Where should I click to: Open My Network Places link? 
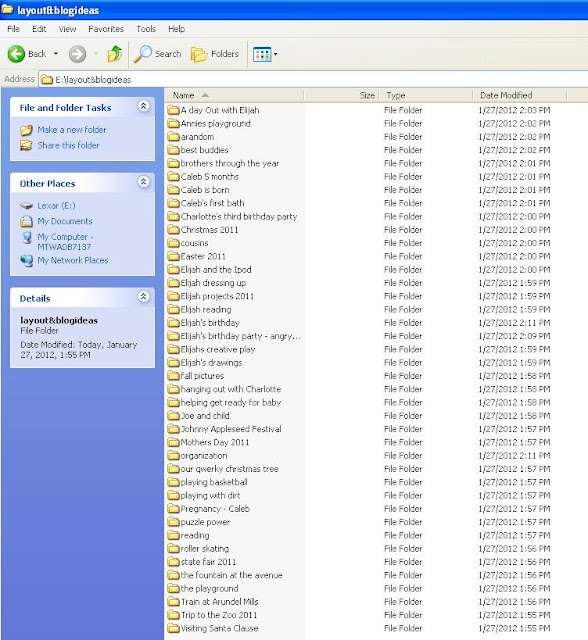tap(73, 260)
